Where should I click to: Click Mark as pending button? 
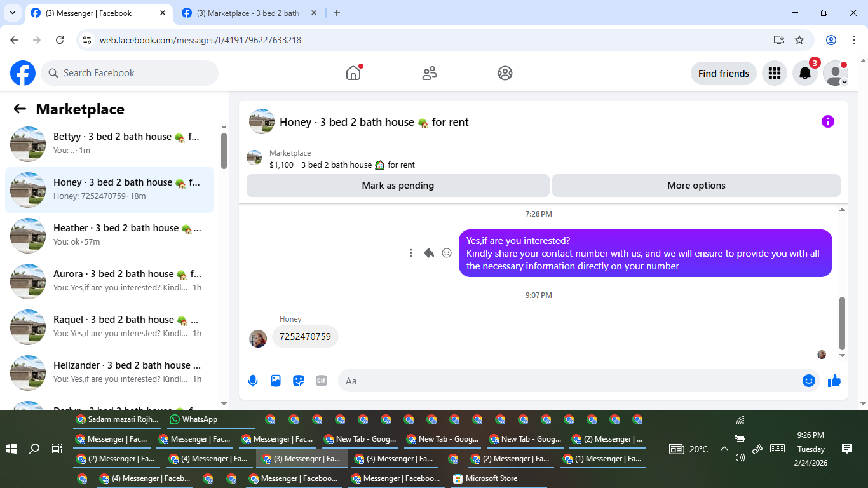pyautogui.click(x=398, y=186)
